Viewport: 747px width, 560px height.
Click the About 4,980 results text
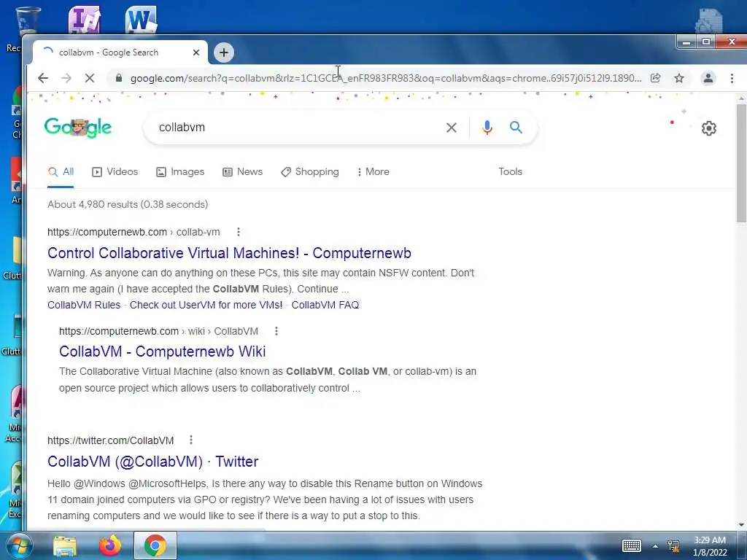tap(128, 204)
